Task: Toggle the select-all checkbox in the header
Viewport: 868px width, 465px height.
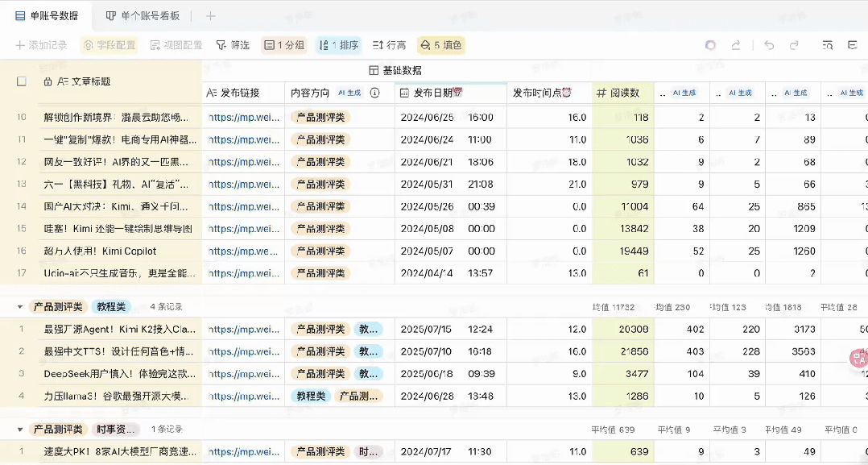Action: (x=20, y=80)
